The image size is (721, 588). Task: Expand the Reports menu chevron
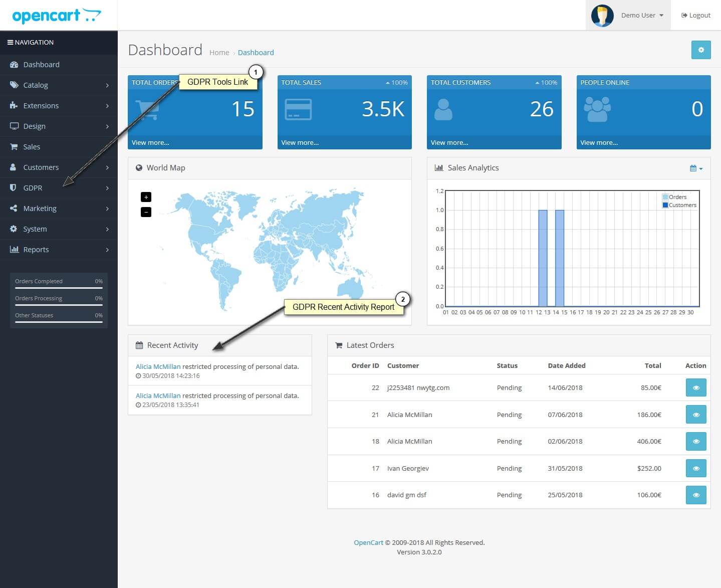[x=107, y=250]
